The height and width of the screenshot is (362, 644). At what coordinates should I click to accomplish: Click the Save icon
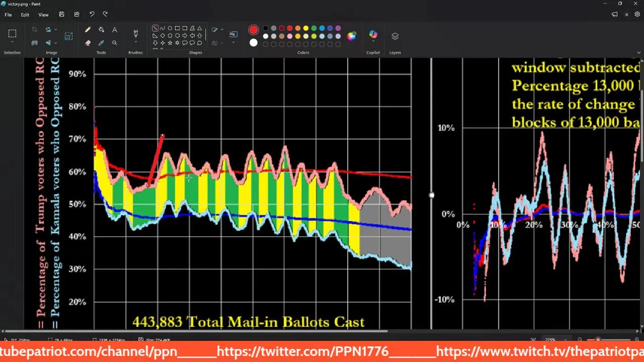pyautogui.click(x=61, y=14)
